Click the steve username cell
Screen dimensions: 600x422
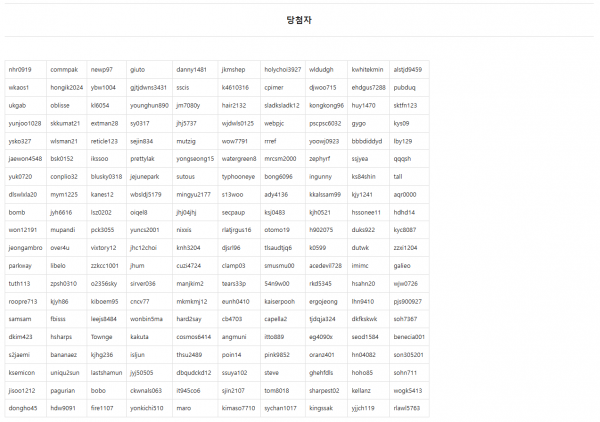click(272, 372)
